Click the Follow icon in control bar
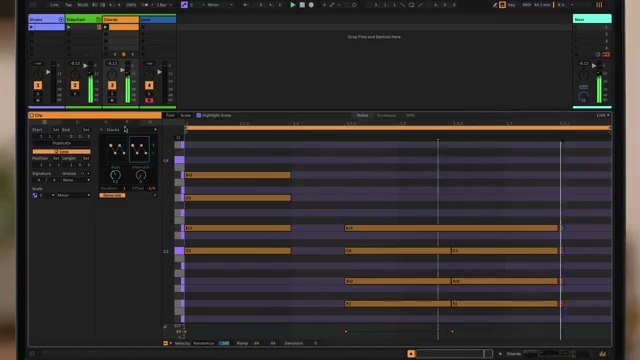Screen dimensions: 640x360 [x=245, y=5]
